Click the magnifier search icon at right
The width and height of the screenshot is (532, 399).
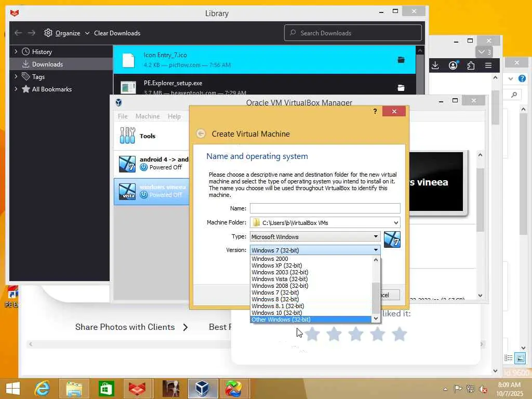click(514, 95)
